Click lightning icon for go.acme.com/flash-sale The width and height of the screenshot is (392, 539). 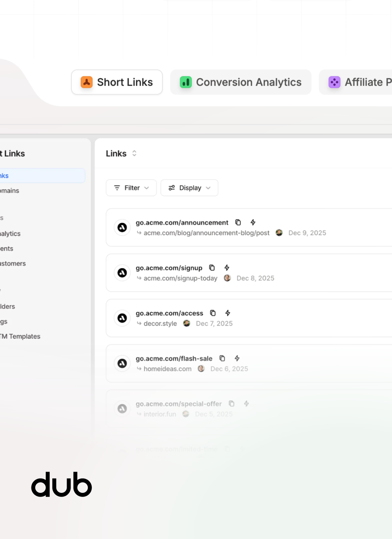point(237,359)
